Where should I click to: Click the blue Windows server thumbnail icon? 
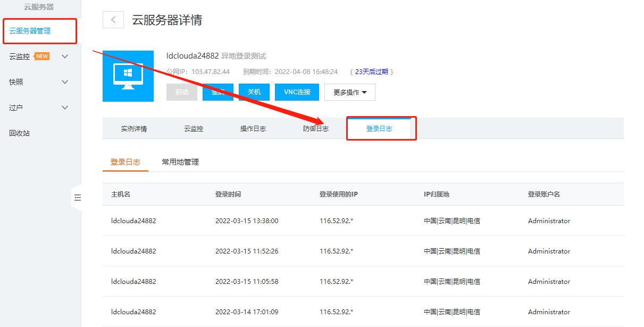click(128, 76)
